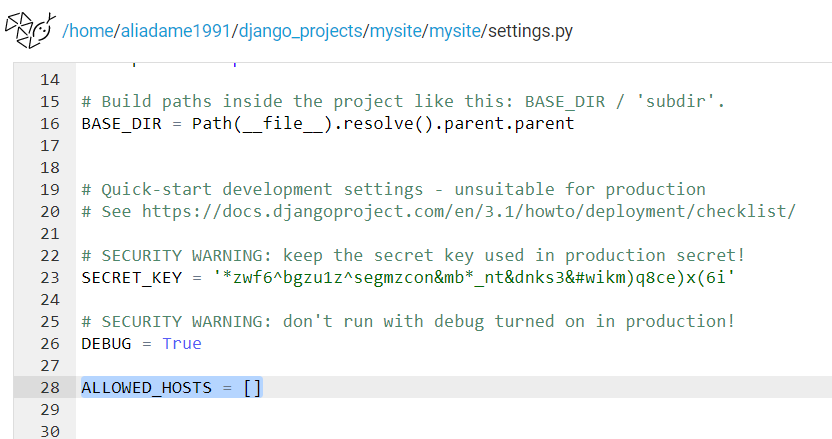Screen dimensions: 832x439
Task: Place cursor on empty line 24
Action: pos(454,299)
